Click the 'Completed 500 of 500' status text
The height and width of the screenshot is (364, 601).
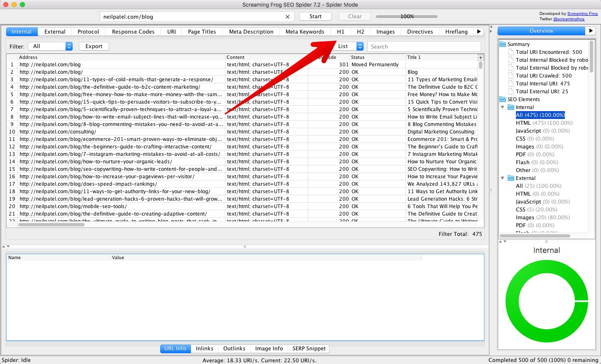543,360
